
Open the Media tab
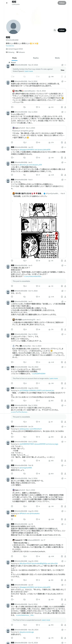coord(57,58)
